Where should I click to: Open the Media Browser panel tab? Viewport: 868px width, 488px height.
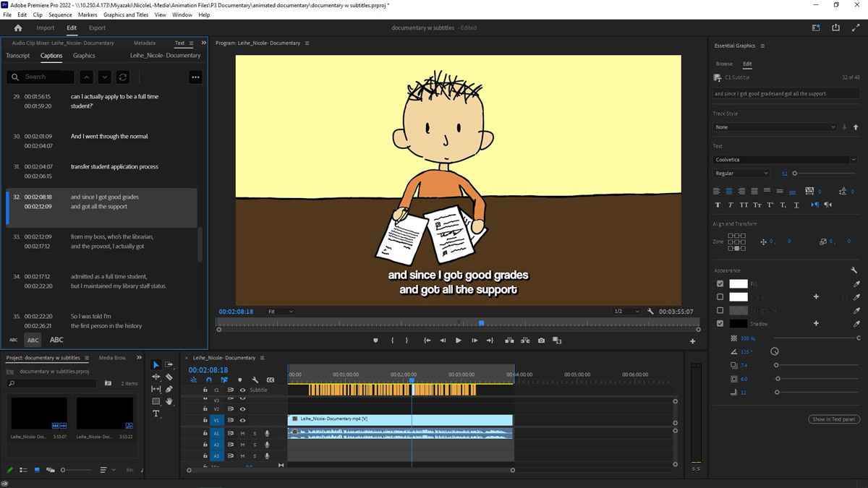(x=113, y=357)
